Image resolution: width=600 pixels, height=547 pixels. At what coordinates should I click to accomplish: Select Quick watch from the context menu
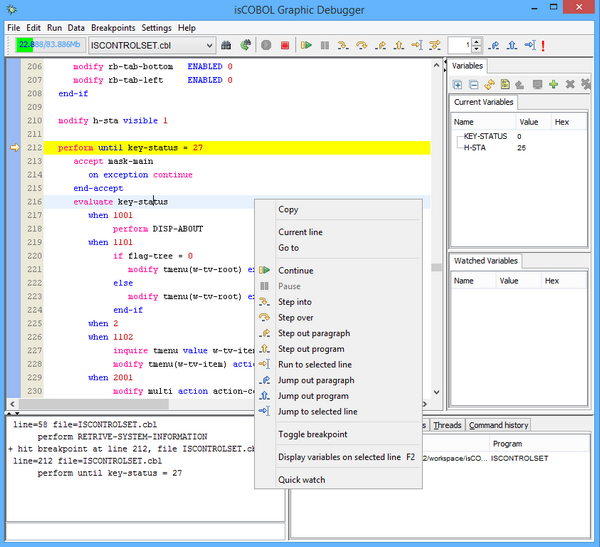[x=301, y=480]
